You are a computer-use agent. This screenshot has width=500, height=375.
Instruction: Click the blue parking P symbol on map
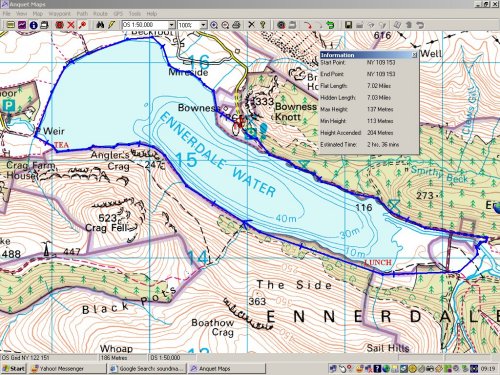pos(9,106)
